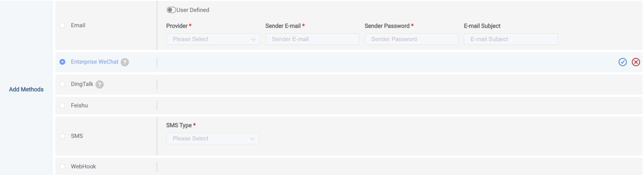The image size is (644, 175).
Task: Select the Email radio button
Action: [x=62, y=25]
